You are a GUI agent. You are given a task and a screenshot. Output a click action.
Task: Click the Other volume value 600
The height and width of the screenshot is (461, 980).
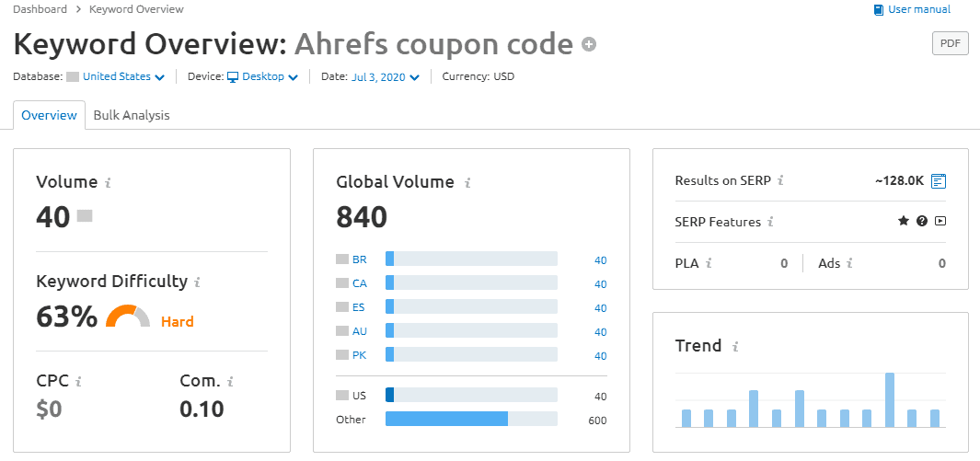597,421
